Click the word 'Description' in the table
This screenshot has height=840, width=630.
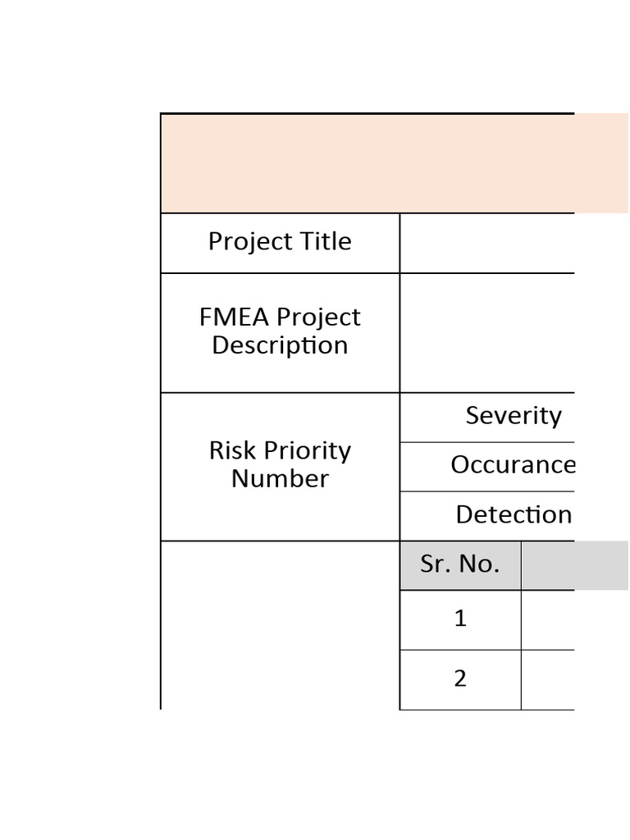point(280,345)
